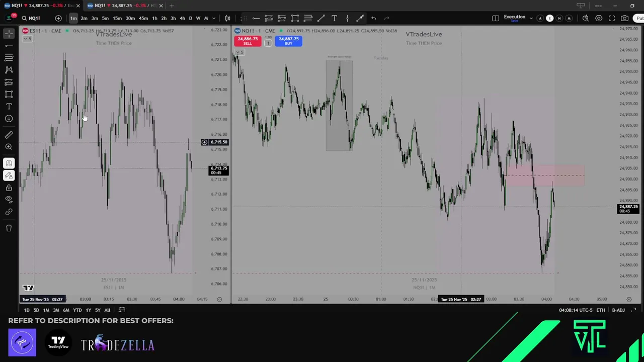Viewport: 644px width, 362px height.
Task: Open ES1! time axis settings gear
Action: click(219, 299)
